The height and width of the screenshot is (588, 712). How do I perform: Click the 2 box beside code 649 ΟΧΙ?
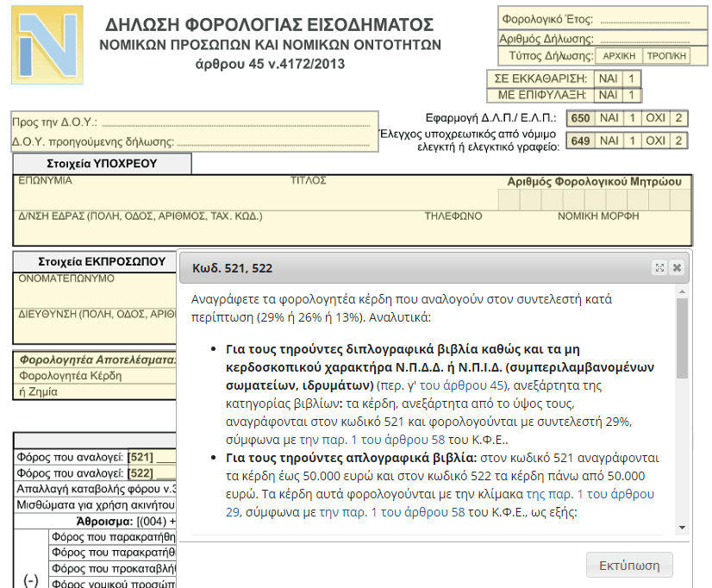[x=679, y=141]
